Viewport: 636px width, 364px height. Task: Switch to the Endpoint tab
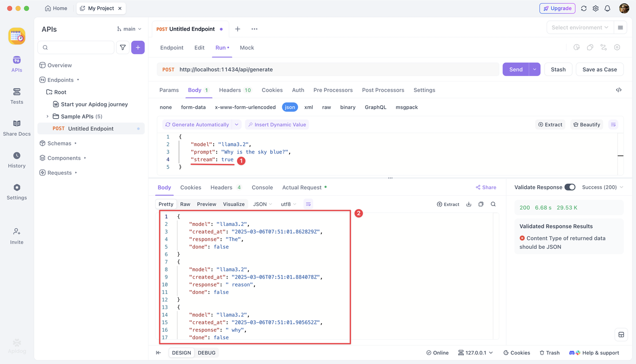[171, 48]
